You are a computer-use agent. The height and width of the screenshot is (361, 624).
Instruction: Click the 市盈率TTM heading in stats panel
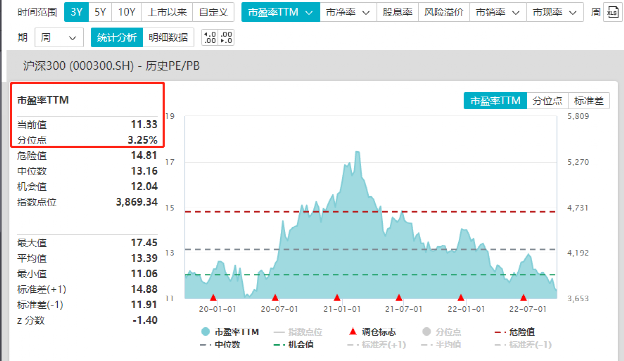(x=43, y=100)
